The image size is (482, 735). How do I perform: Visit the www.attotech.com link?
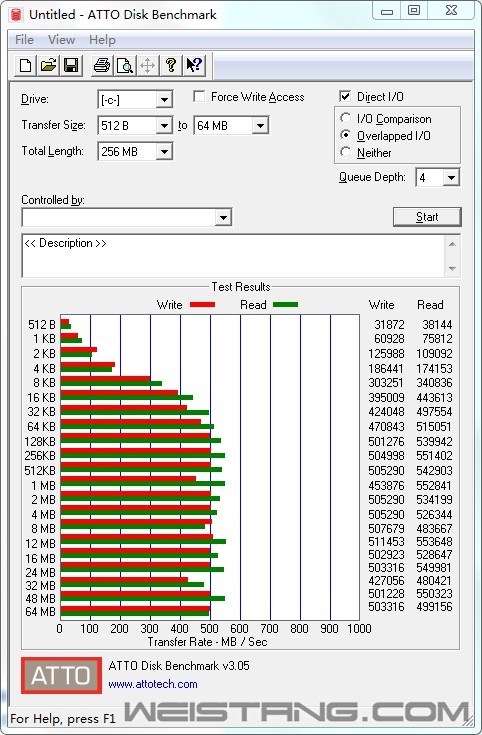pyautogui.click(x=153, y=684)
